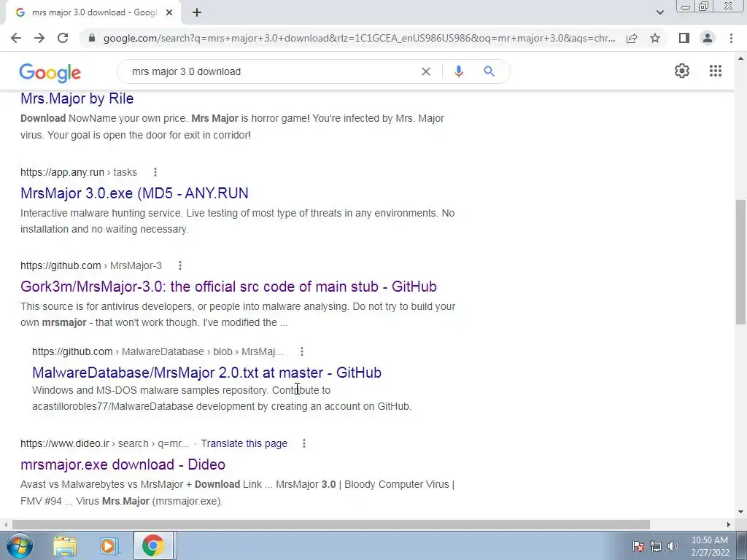This screenshot has height=560, width=747.
Task: Open options for the dideo.ir result
Action: (x=304, y=443)
